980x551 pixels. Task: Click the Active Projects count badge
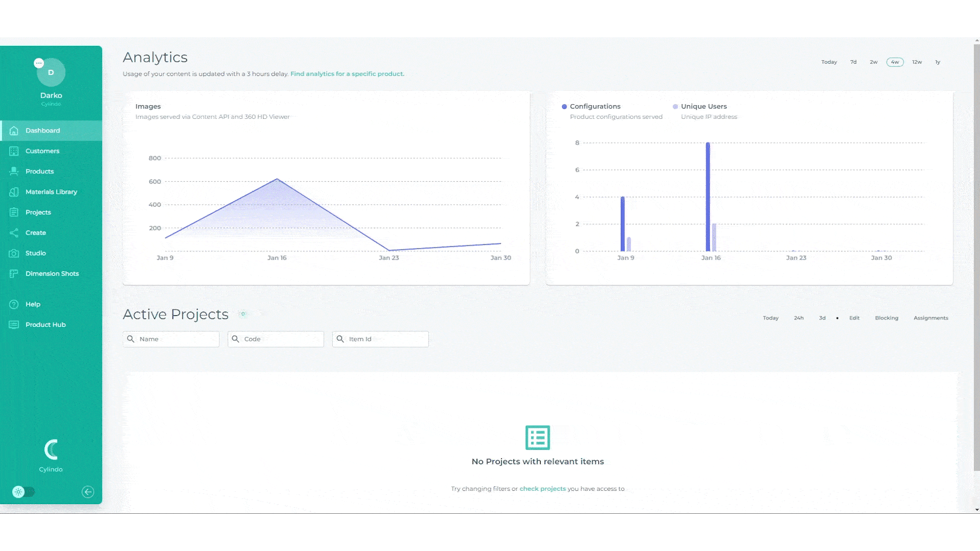[243, 314]
